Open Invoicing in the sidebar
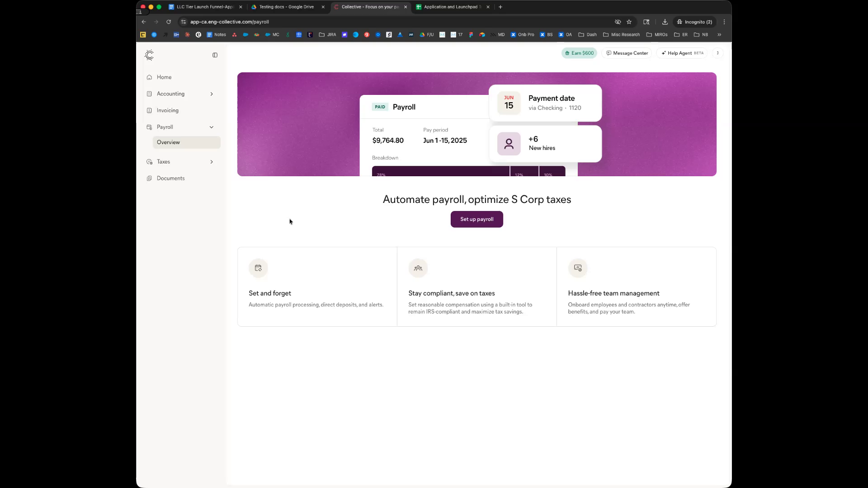868x488 pixels. [x=167, y=110]
